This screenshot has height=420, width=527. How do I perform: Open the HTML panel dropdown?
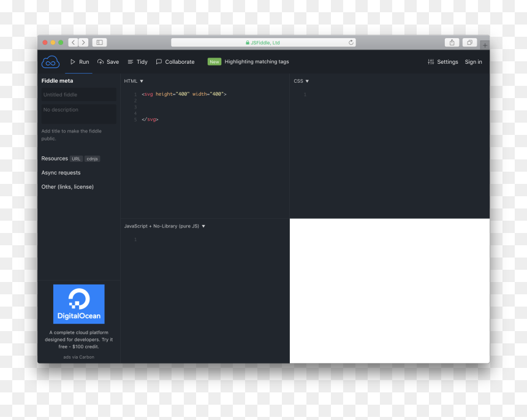click(x=134, y=81)
